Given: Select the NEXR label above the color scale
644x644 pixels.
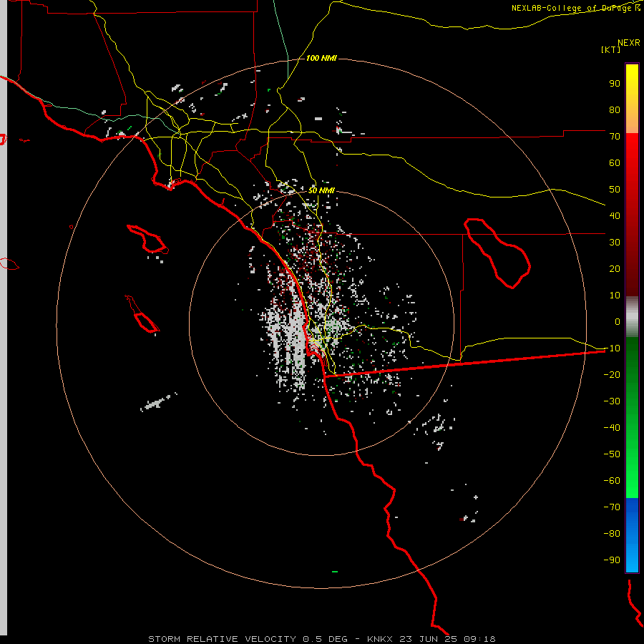Looking at the screenshot, I should point(629,43).
